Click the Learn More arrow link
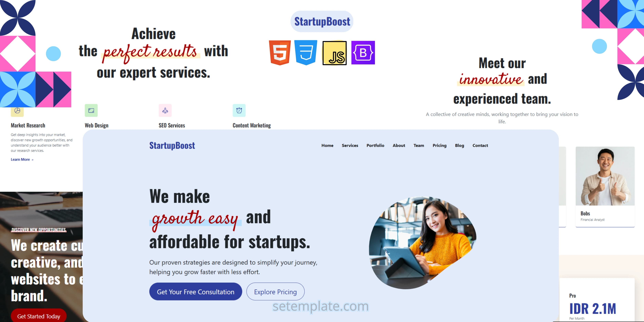The image size is (644, 322). 21,159
